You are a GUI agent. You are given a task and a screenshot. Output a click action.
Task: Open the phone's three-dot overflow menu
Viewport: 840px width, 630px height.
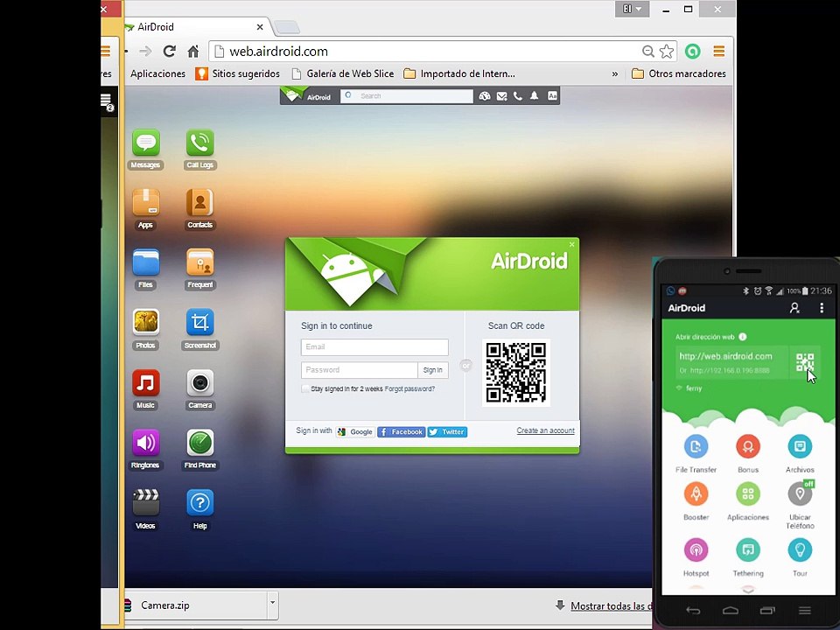click(822, 308)
